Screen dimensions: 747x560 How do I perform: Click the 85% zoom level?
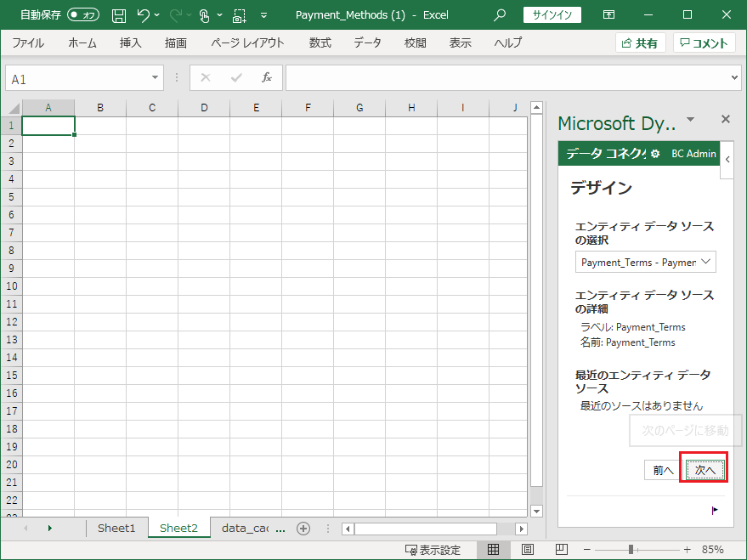(713, 550)
